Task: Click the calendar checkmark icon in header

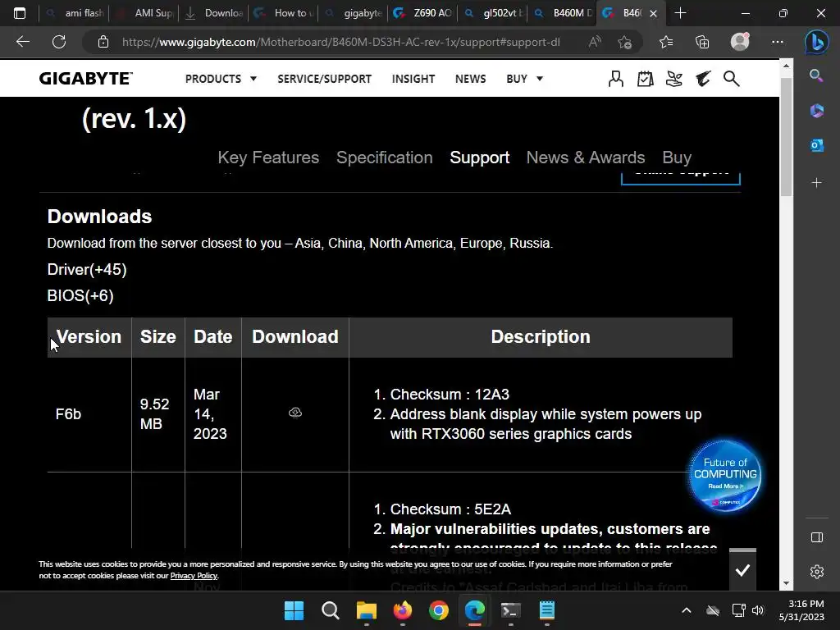Action: coord(645,79)
